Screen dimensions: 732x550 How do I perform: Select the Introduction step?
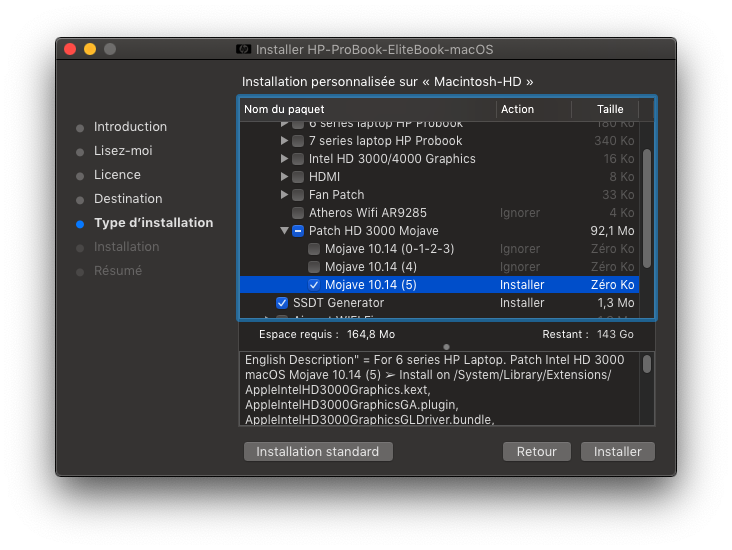click(x=130, y=127)
